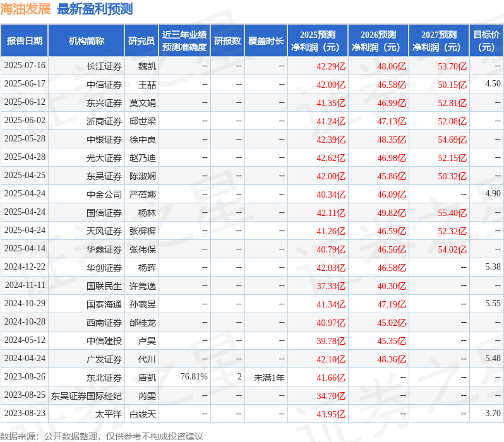Click the accuracy value 76.81%
The image size is (504, 442).
(x=194, y=377)
